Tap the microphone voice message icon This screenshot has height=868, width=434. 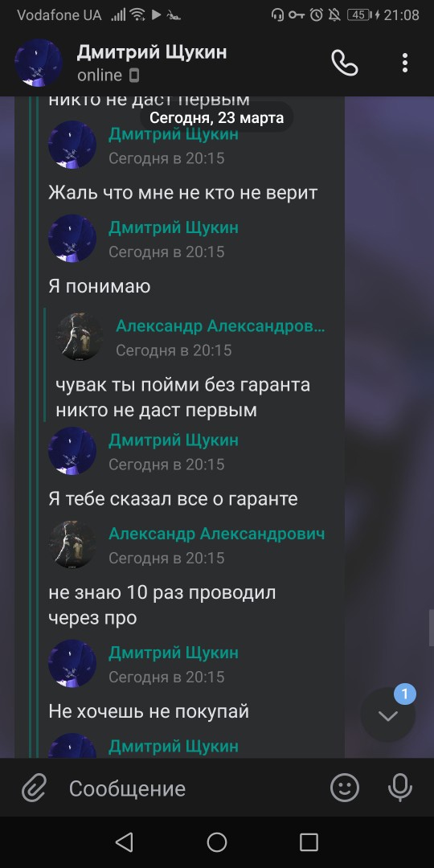click(x=399, y=787)
